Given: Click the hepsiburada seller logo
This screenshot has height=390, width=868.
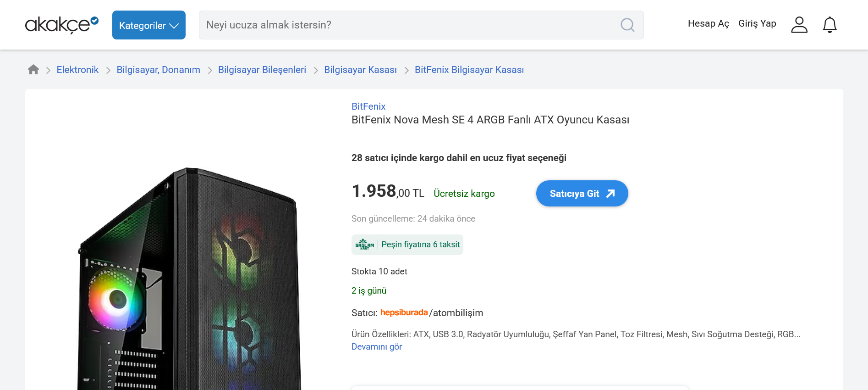Looking at the screenshot, I should coord(404,312).
